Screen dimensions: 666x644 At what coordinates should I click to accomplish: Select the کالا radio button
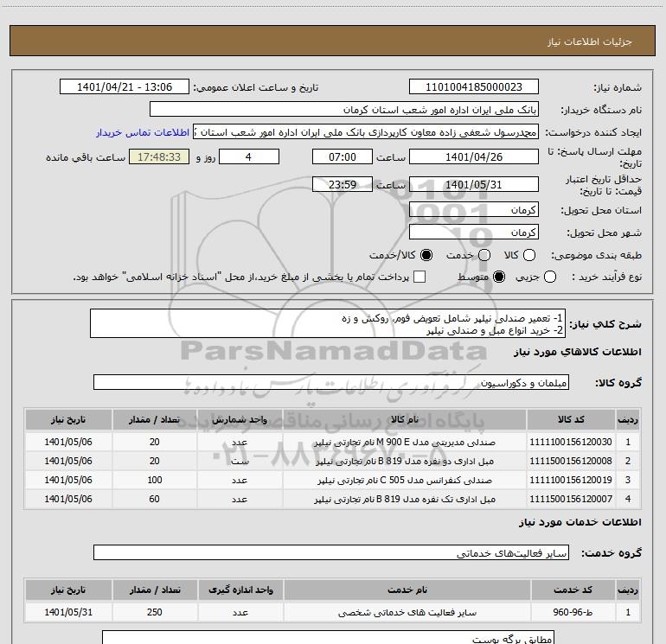tap(529, 255)
